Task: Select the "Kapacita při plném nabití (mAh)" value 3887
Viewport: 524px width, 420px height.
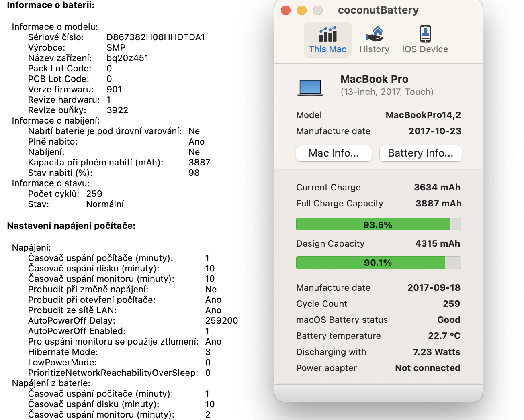Action: click(x=200, y=163)
